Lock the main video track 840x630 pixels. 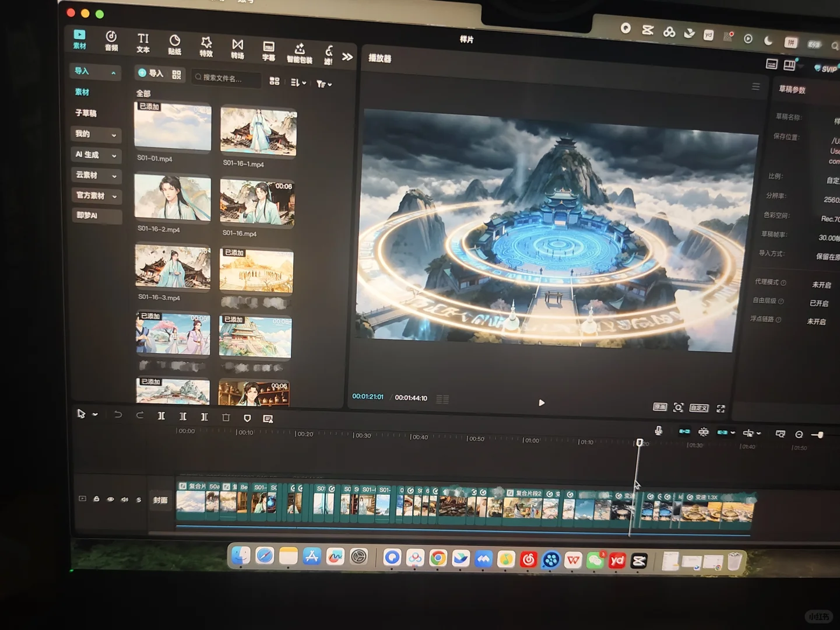point(96,499)
